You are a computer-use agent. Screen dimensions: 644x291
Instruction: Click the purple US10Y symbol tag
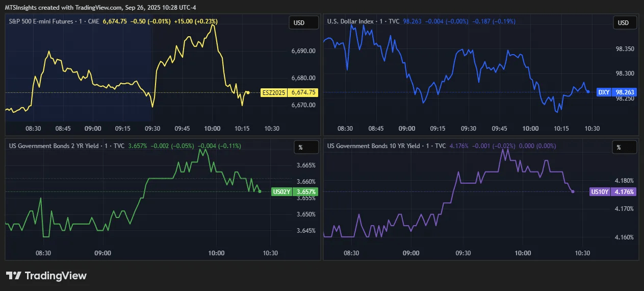599,192
